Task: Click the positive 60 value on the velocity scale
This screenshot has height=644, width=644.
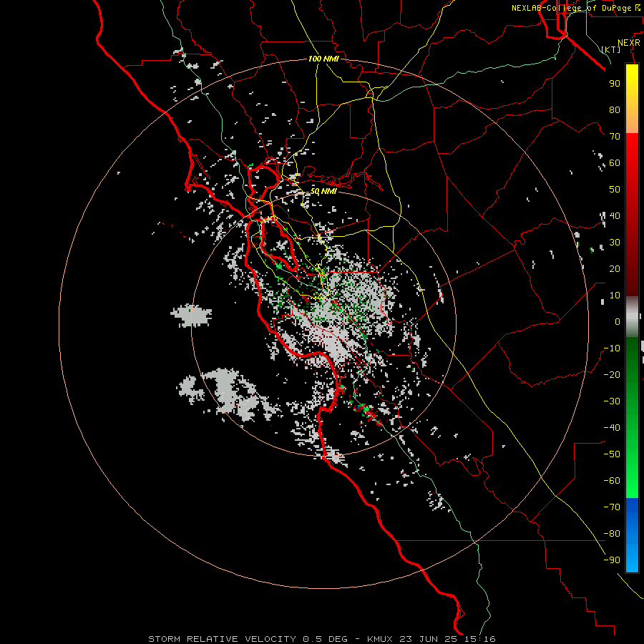Action: [615, 162]
